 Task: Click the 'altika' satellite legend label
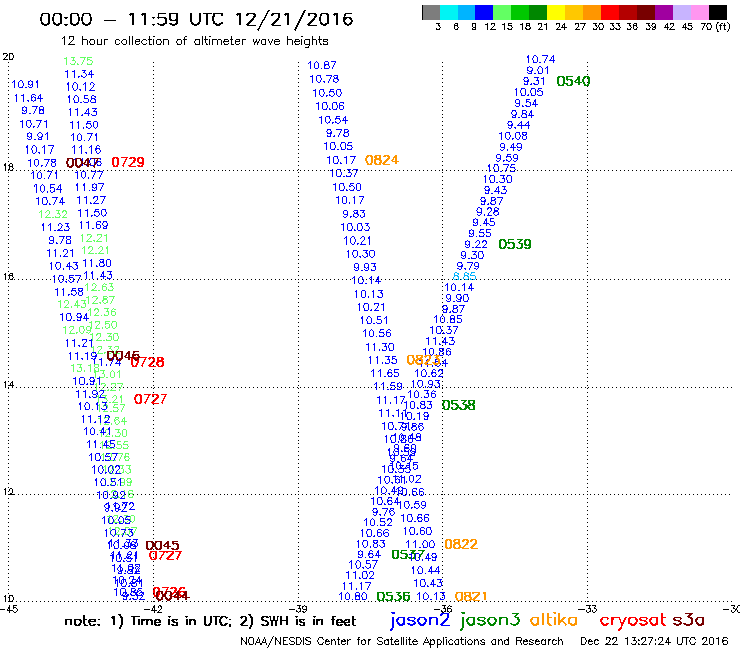point(554,619)
